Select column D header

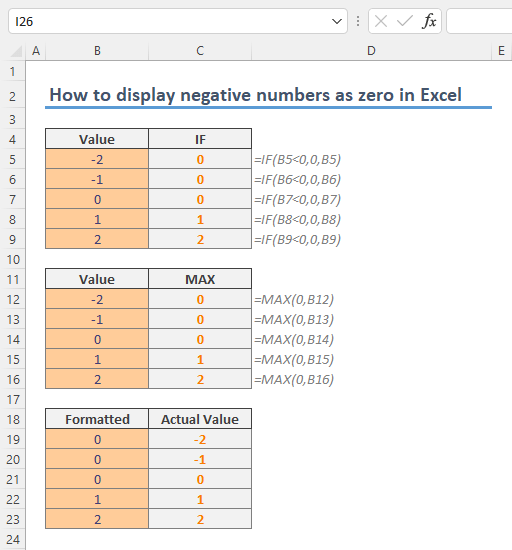coord(371,51)
